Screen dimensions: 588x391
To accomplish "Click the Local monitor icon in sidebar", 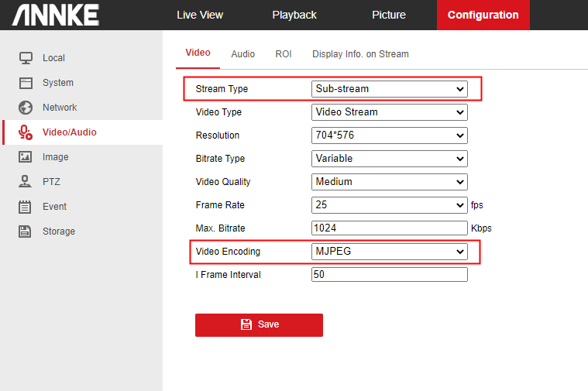I will [26, 58].
